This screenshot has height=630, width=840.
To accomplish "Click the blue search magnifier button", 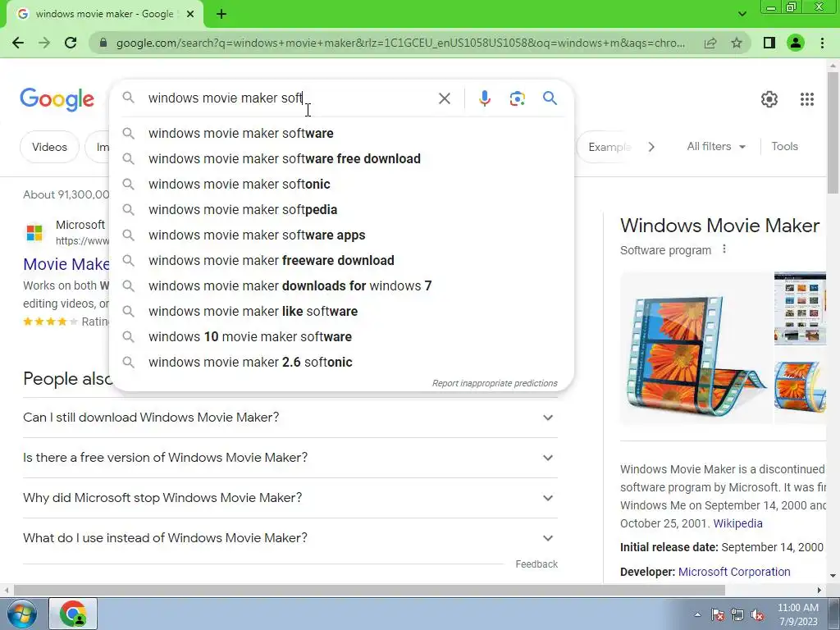I will point(550,98).
